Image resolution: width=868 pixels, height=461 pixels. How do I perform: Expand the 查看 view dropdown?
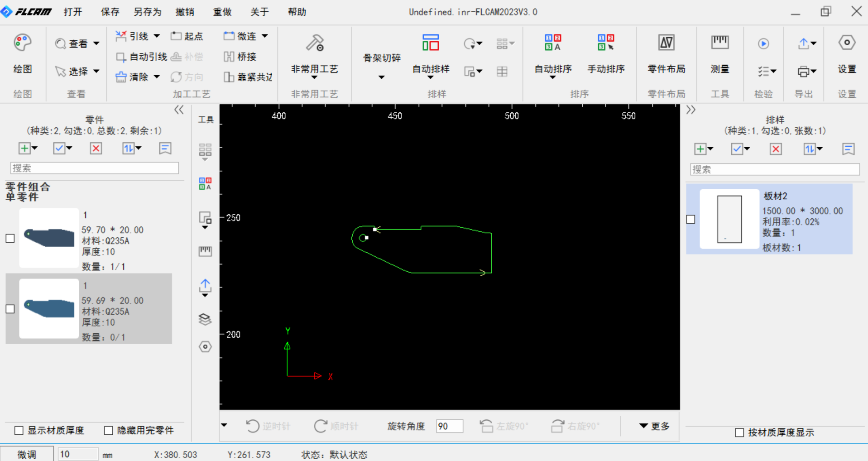coord(96,43)
